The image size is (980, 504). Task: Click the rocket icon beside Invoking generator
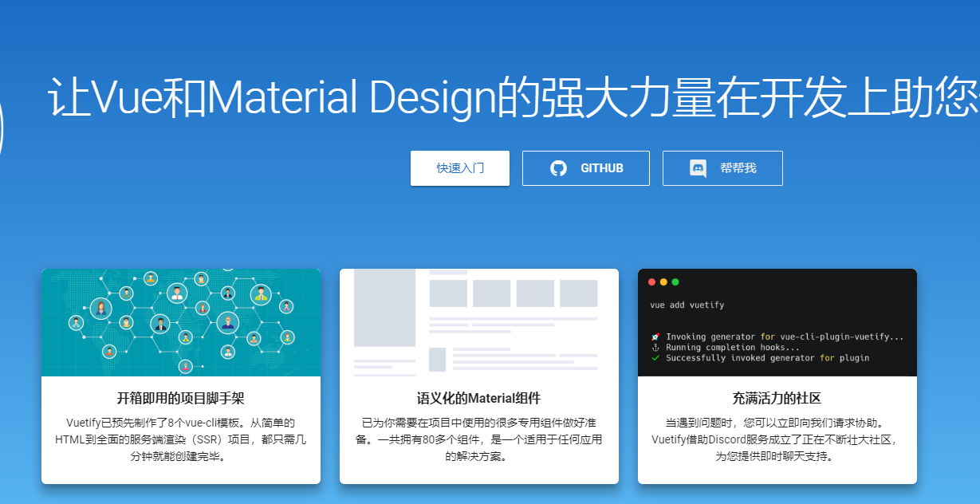click(655, 337)
